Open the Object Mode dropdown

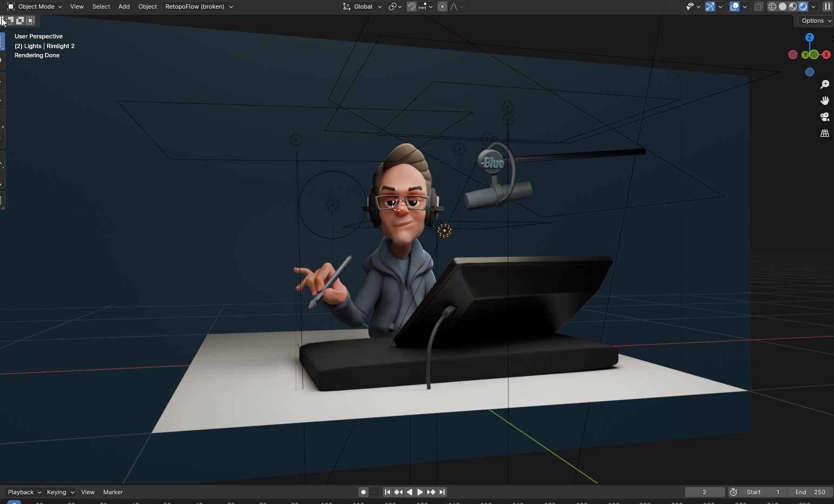click(x=35, y=6)
